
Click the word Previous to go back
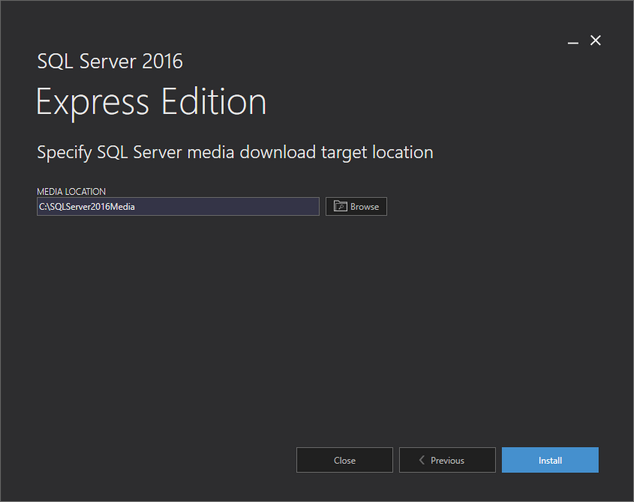(447, 460)
